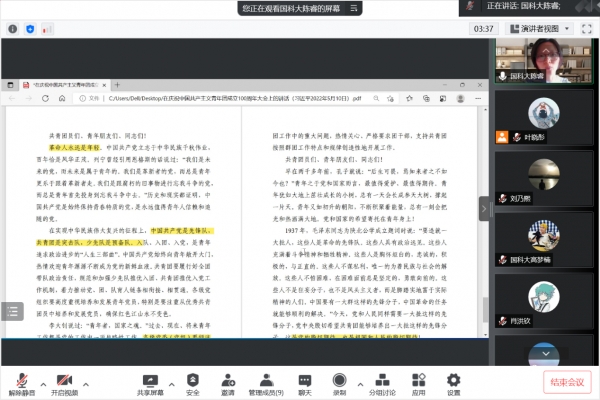Open breakout group discussion
Screen dimensions: 600x400
click(382, 384)
